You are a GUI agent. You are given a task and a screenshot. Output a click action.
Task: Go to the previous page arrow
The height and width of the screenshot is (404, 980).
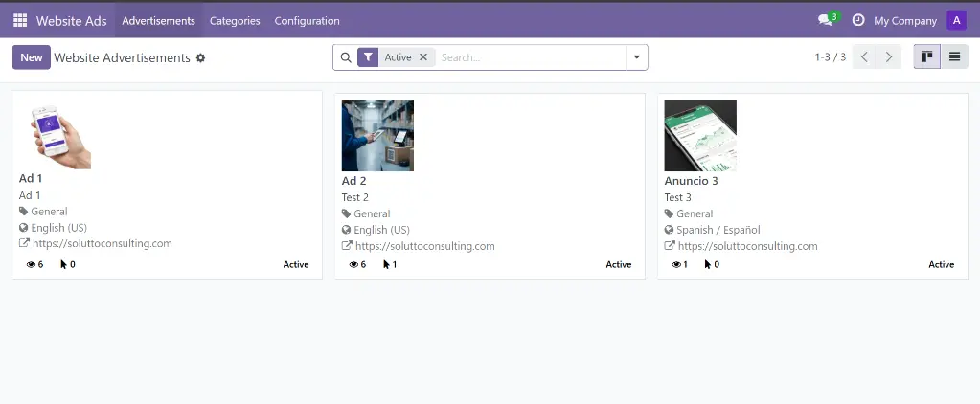point(865,57)
